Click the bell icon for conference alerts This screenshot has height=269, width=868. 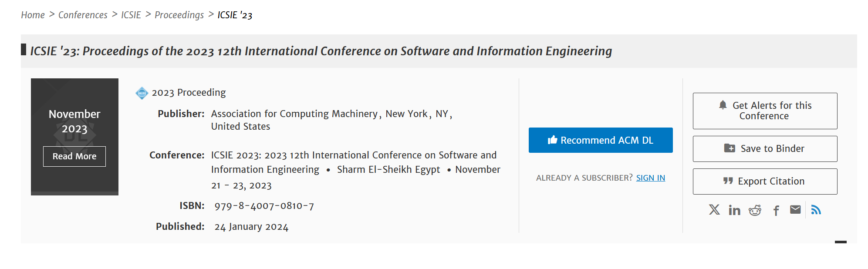pyautogui.click(x=723, y=105)
